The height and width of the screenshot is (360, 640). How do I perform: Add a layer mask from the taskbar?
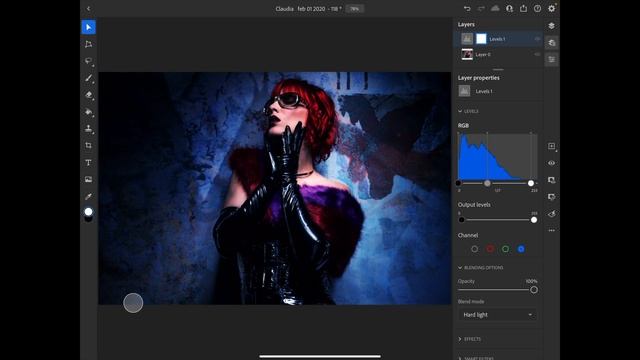pos(551,180)
